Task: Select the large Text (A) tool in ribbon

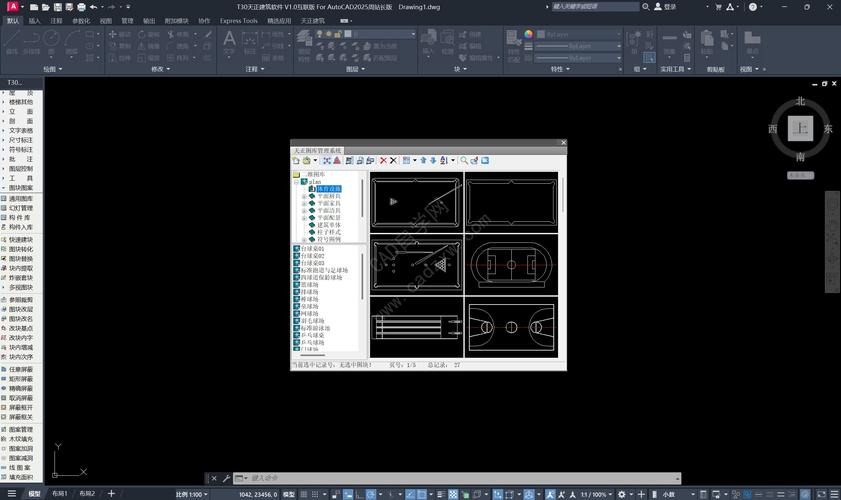Action: point(229,42)
